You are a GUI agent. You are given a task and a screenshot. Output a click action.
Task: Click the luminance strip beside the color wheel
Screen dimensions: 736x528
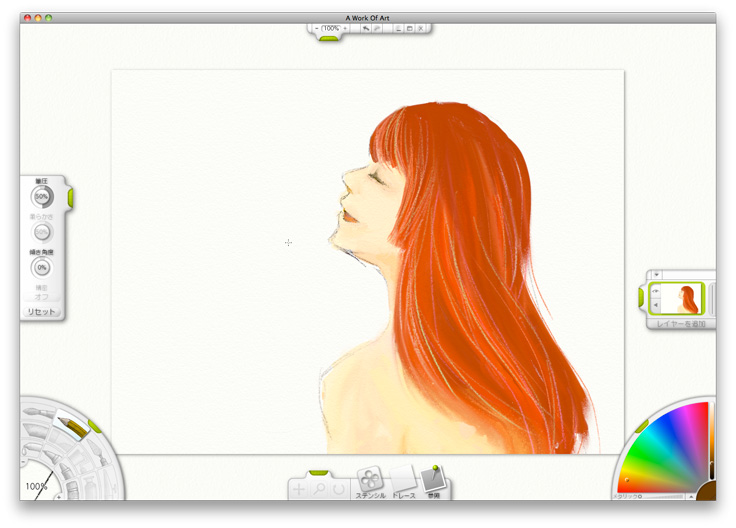[712, 441]
